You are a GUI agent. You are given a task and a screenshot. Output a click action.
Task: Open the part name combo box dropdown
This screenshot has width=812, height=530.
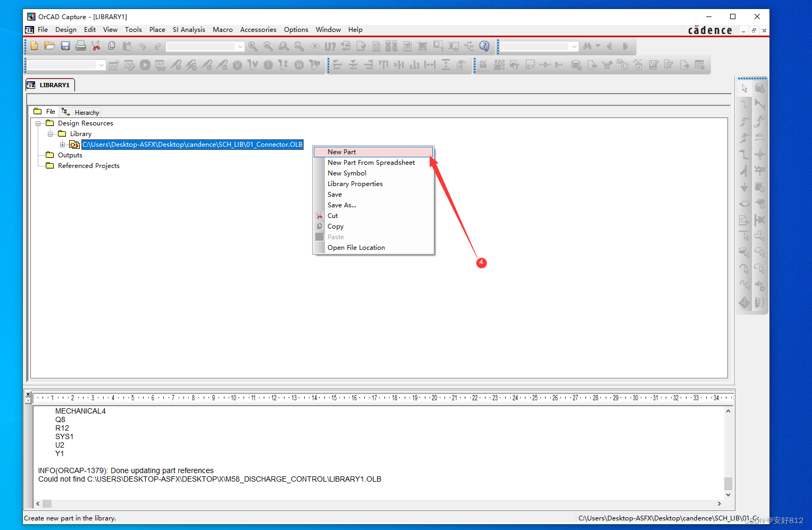point(240,47)
